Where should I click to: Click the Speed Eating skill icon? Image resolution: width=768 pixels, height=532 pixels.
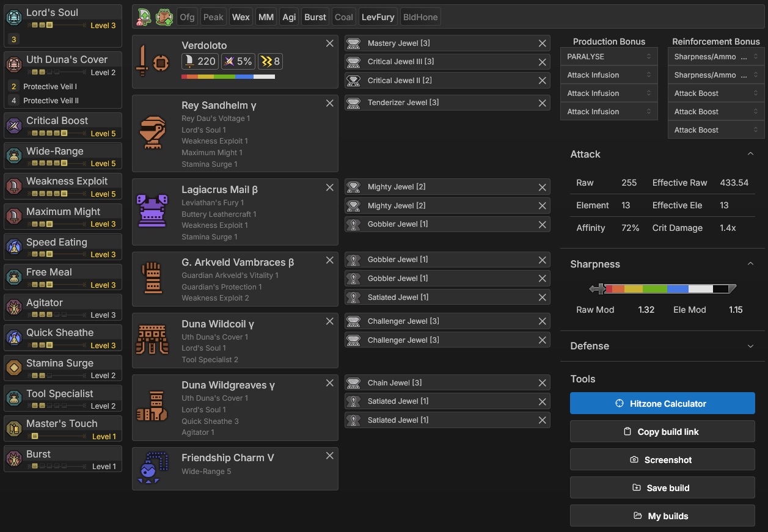click(x=13, y=247)
